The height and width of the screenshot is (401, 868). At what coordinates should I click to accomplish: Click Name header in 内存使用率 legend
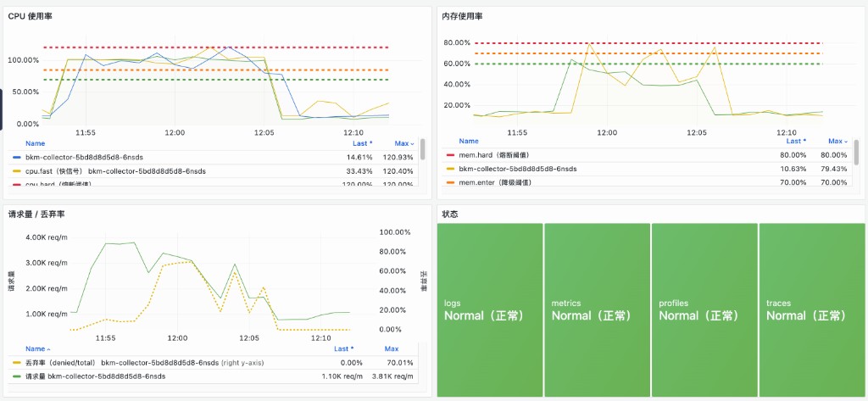tap(469, 142)
